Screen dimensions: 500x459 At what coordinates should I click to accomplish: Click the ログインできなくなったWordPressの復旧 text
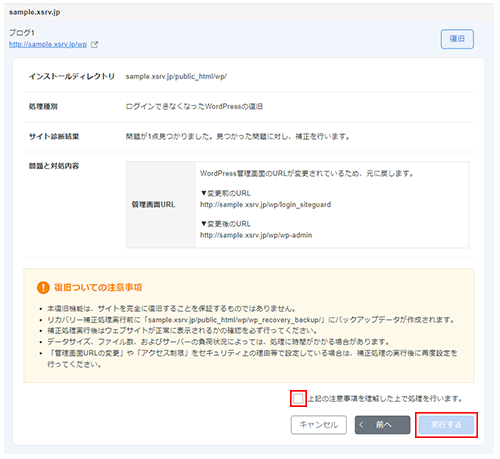194,106
